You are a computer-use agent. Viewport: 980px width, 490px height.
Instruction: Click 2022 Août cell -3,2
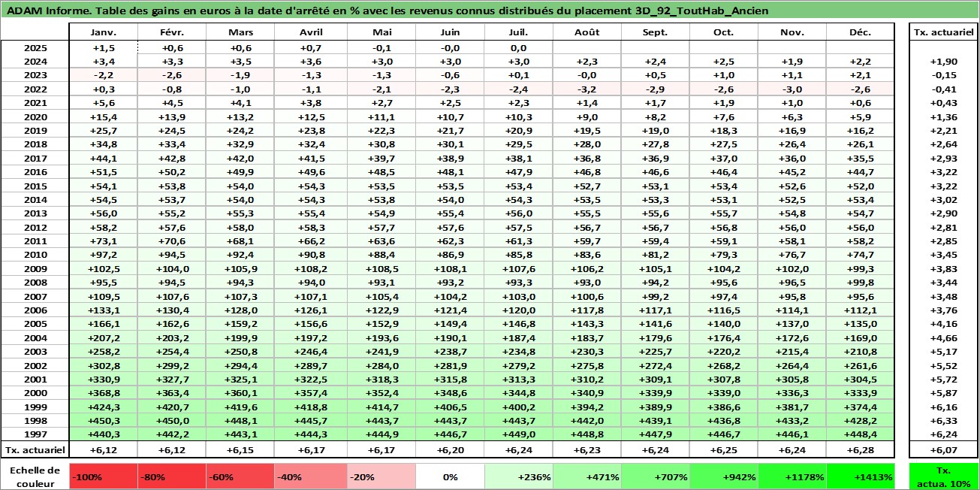pos(586,89)
